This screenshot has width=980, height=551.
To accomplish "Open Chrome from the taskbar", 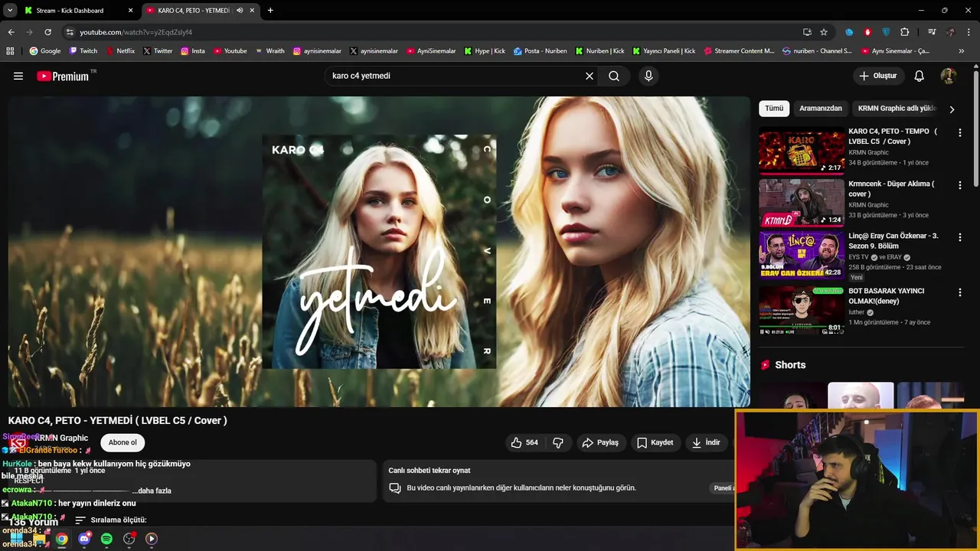I will [x=61, y=539].
